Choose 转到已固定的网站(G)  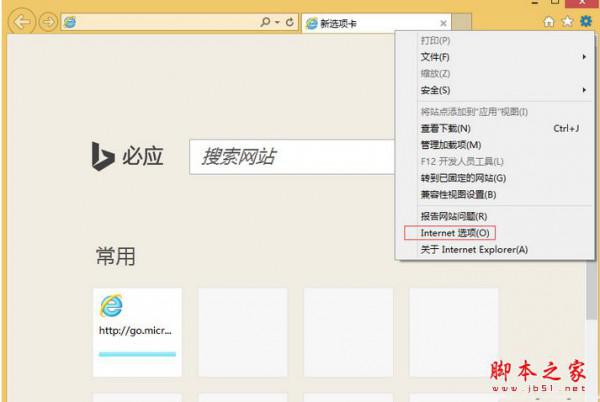(495, 178)
